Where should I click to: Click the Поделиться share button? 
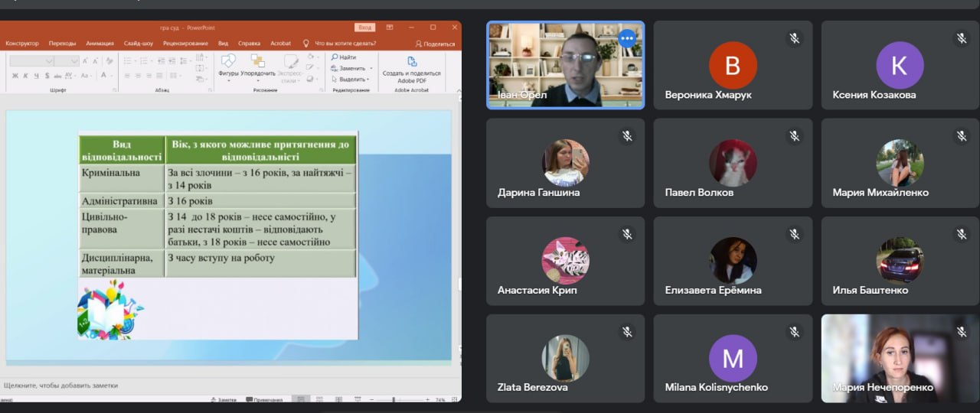pos(435,44)
